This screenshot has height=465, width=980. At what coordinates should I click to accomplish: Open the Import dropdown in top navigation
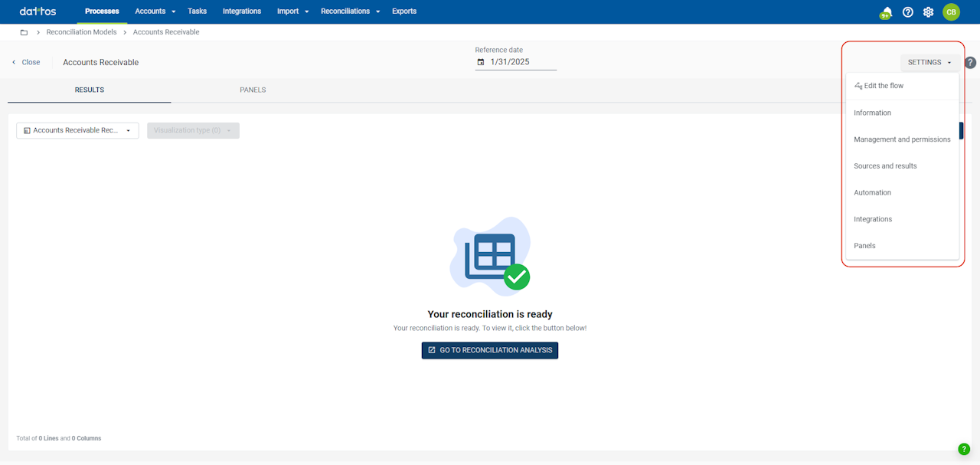click(x=293, y=11)
